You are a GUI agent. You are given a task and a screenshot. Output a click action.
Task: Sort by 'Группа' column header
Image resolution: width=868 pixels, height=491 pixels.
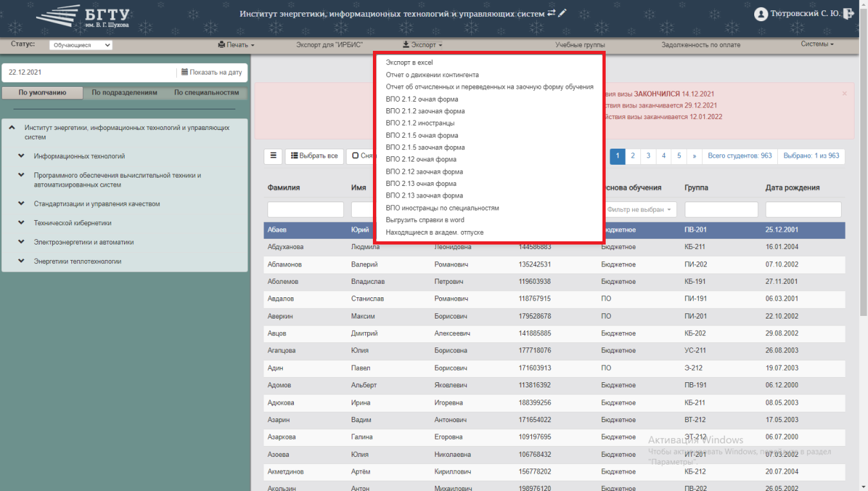pos(696,188)
